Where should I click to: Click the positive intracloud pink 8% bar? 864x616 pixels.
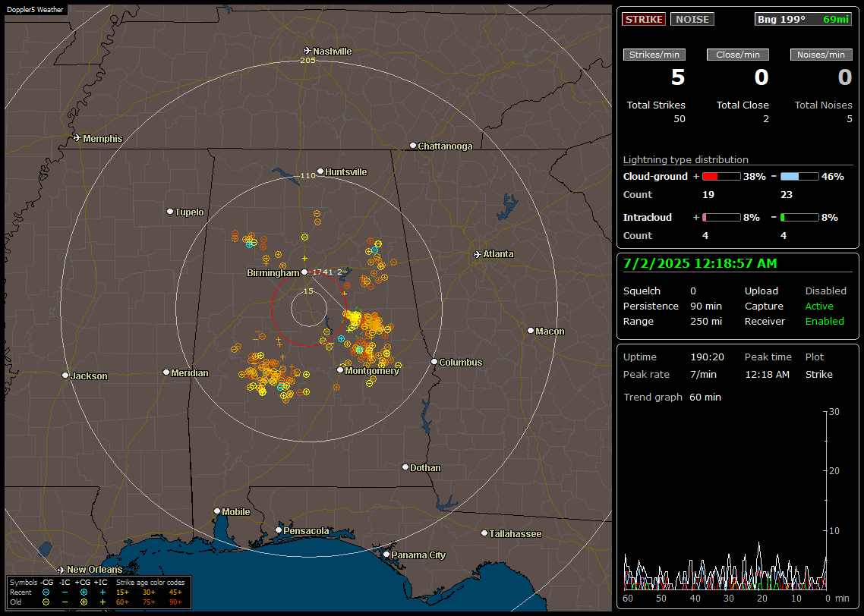coord(721,218)
